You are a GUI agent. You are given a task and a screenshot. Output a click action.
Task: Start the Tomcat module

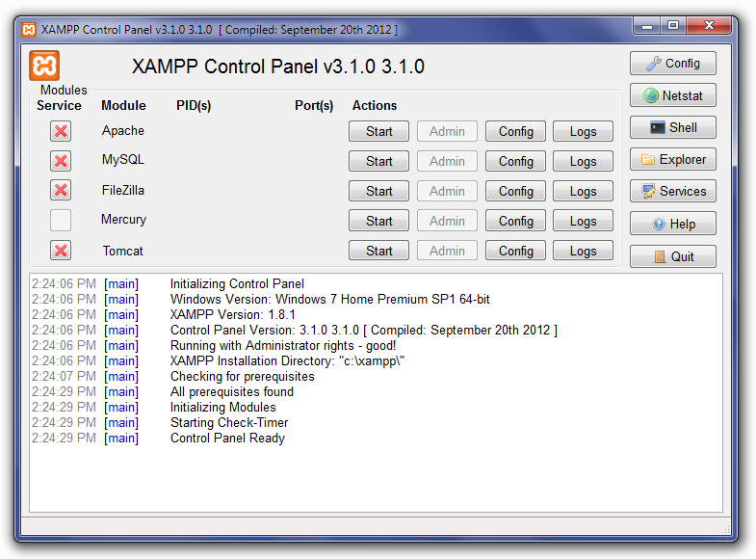click(x=379, y=251)
